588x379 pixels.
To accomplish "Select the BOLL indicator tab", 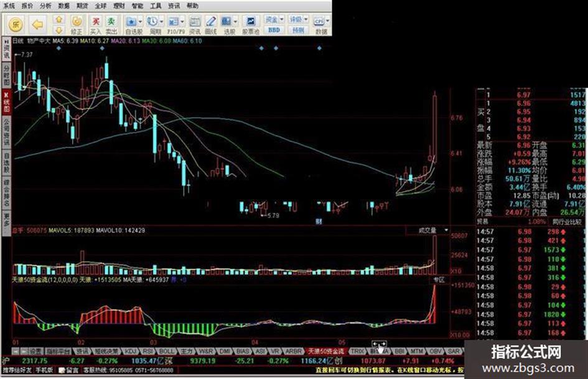I will pos(167,351).
